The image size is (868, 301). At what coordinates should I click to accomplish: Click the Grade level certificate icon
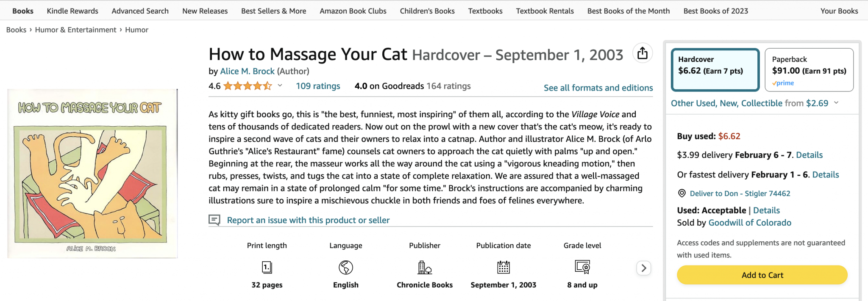coord(582,267)
